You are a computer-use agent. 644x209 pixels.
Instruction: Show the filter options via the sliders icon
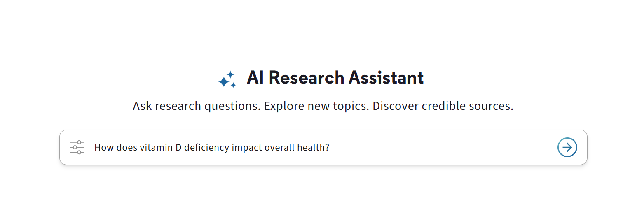(x=77, y=147)
